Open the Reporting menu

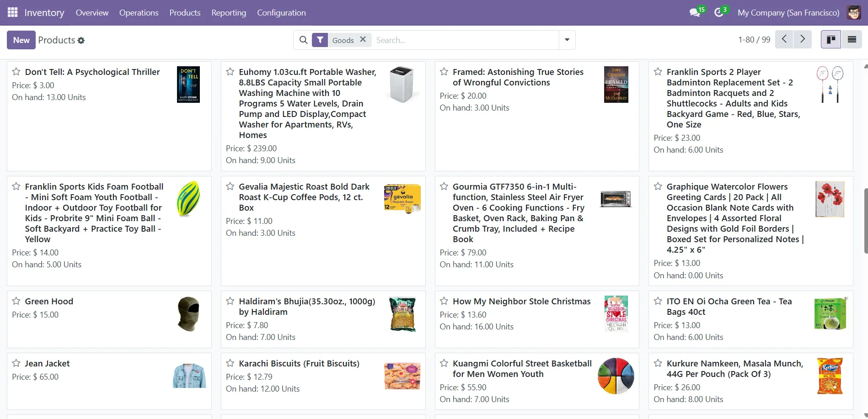pyautogui.click(x=229, y=12)
